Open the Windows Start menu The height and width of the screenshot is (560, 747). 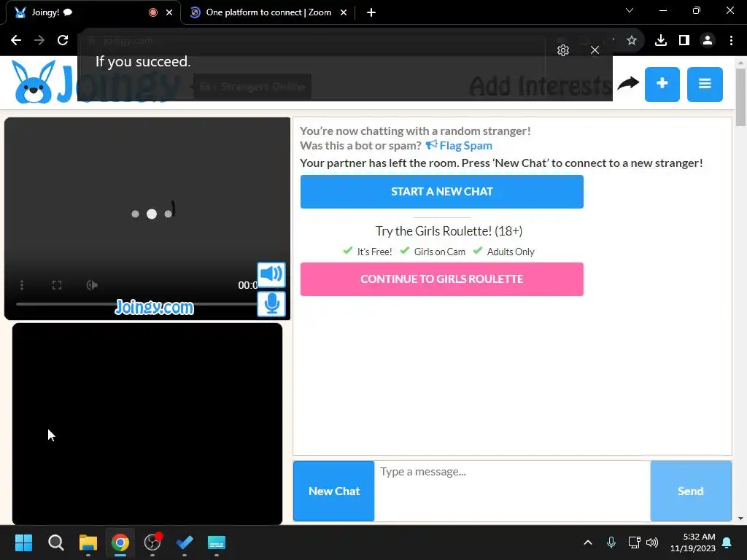(x=23, y=542)
